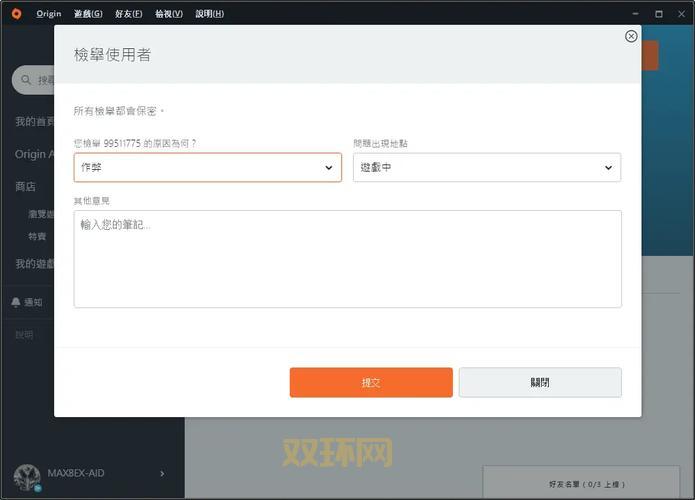This screenshot has width=695, height=500.
Task: Click the MAXBEX-AID profile avatar
Action: (27, 477)
